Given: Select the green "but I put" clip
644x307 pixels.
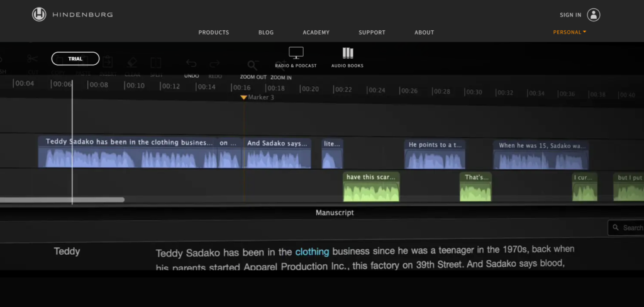Looking at the screenshot, I should tap(629, 187).
